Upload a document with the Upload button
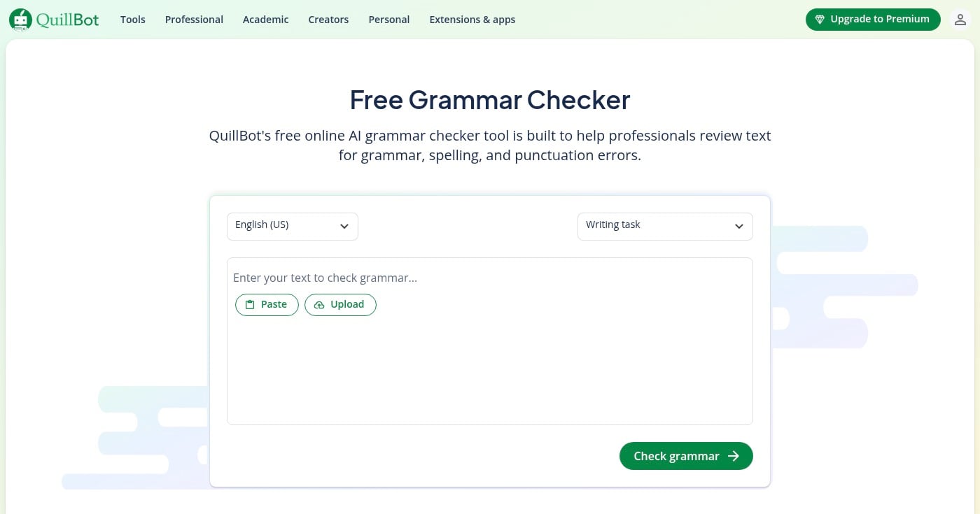Viewport: 980px width, 514px height. click(x=340, y=304)
